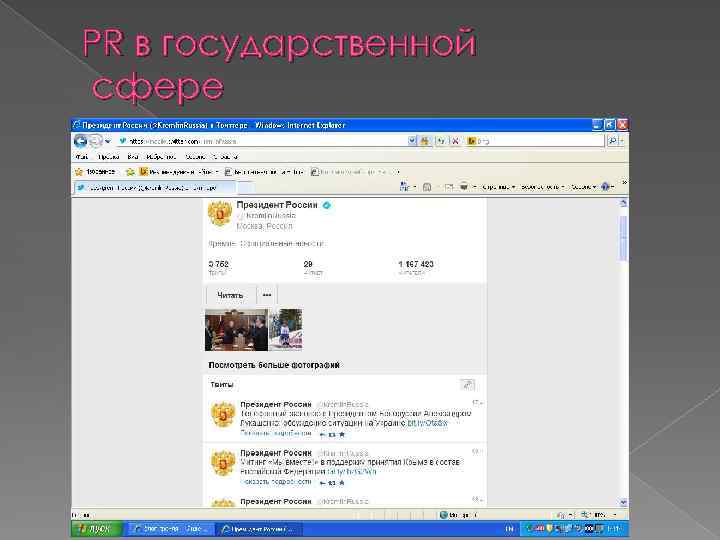Open the Сервис command bar dropdown
The width and height of the screenshot is (720, 540).
tap(584, 187)
